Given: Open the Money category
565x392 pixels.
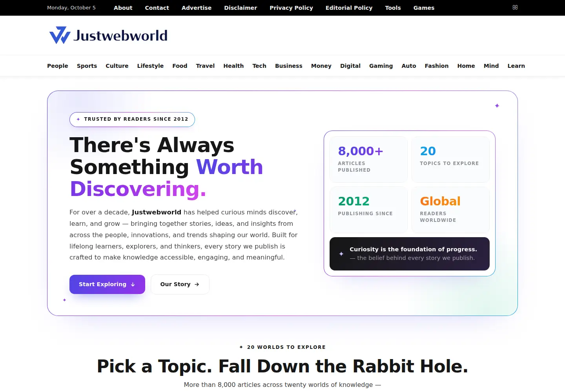Looking at the screenshot, I should [321, 66].
